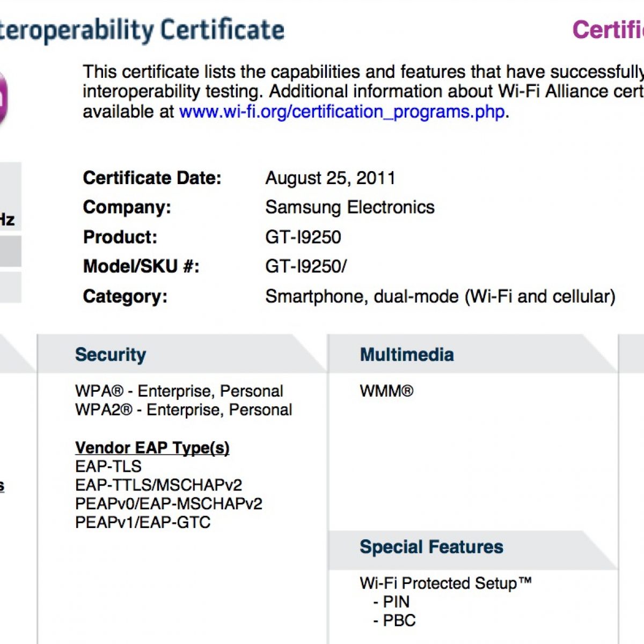The width and height of the screenshot is (644, 644).
Task: Click the Wi-Fi Protected Setup™ entry
Action: (x=445, y=583)
